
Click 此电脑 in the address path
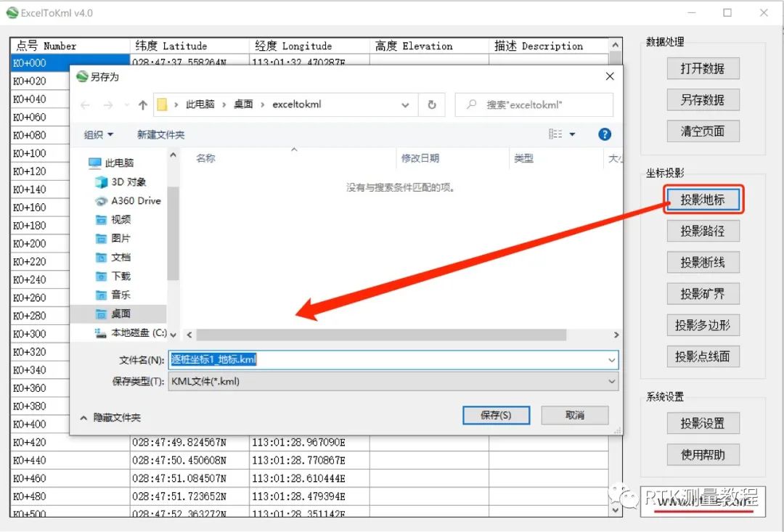click(200, 105)
